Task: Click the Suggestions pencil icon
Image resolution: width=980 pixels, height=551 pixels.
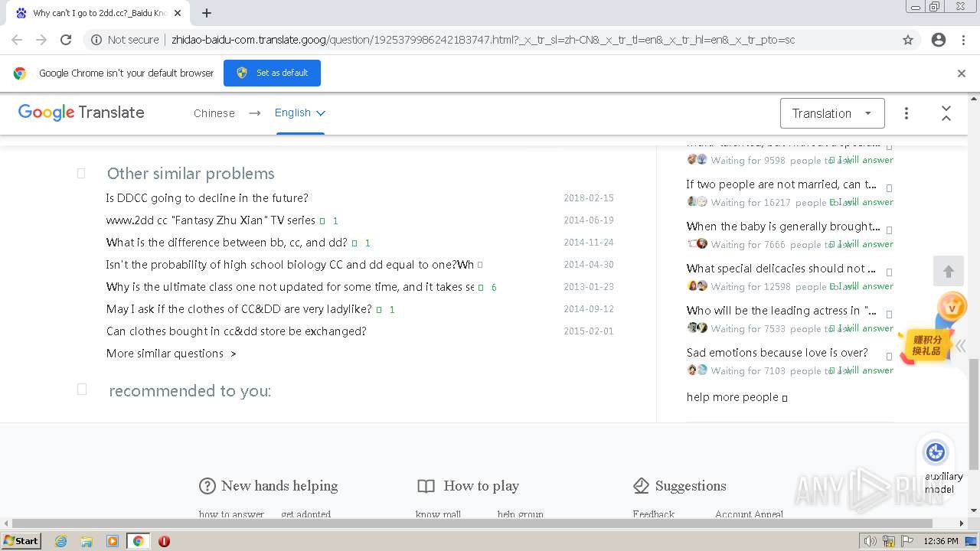Action: click(x=642, y=486)
